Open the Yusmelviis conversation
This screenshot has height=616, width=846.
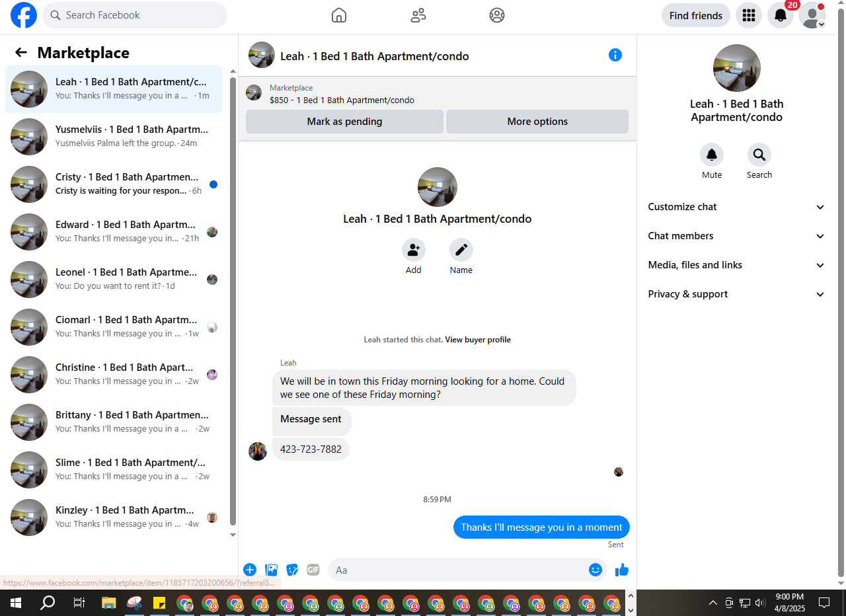click(114, 137)
